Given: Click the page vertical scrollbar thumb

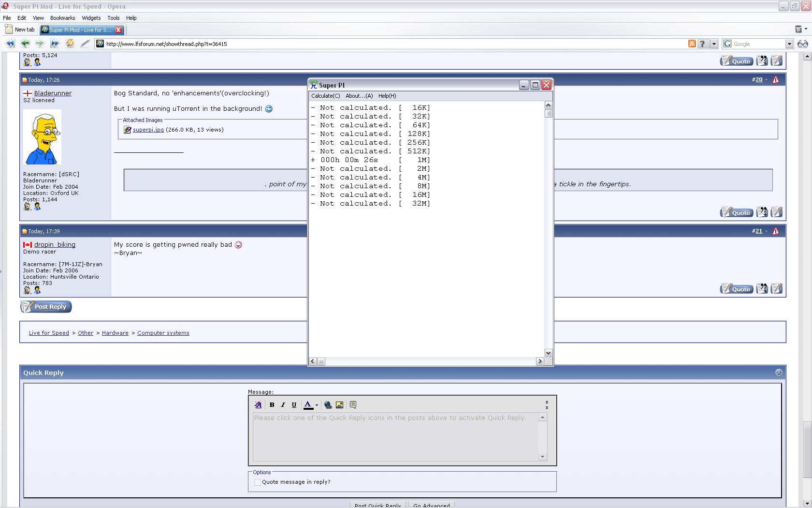Looking at the screenshot, I should point(807,450).
